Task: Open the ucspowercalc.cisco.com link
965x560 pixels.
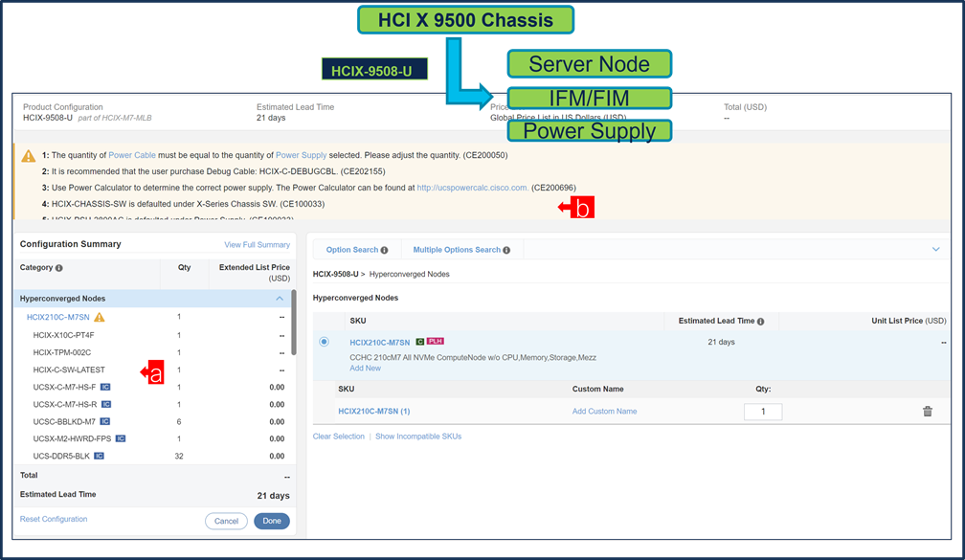Action: point(472,188)
